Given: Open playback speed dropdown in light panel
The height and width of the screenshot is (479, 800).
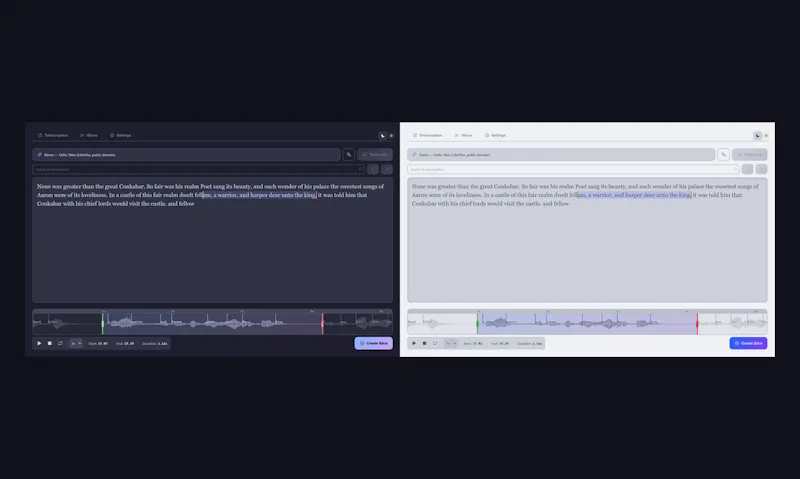Looking at the screenshot, I should click(451, 343).
